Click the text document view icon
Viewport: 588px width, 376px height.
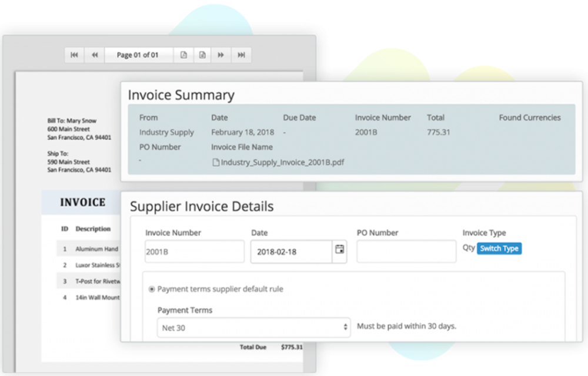coord(202,55)
